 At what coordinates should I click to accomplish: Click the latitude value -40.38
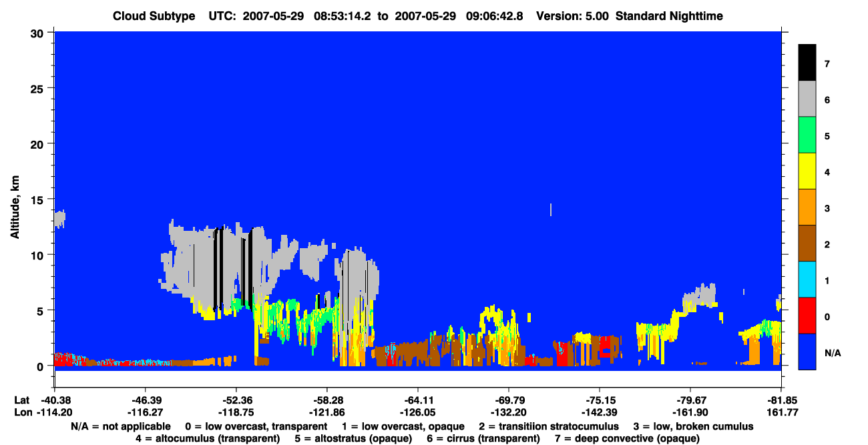[54, 400]
